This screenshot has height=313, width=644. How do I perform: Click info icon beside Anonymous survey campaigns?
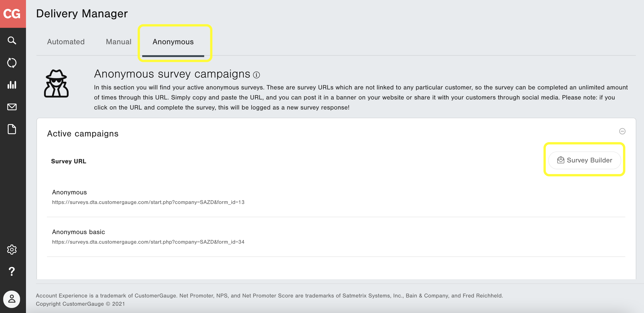point(256,75)
